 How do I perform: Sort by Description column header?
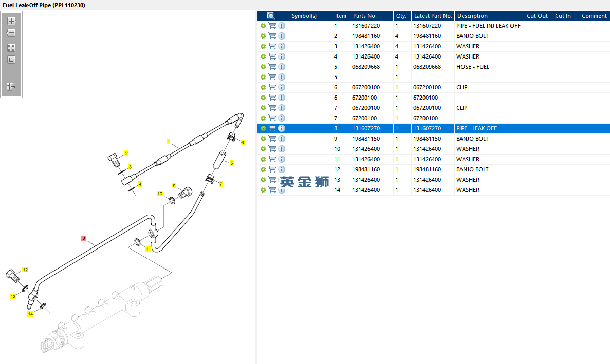click(489, 16)
